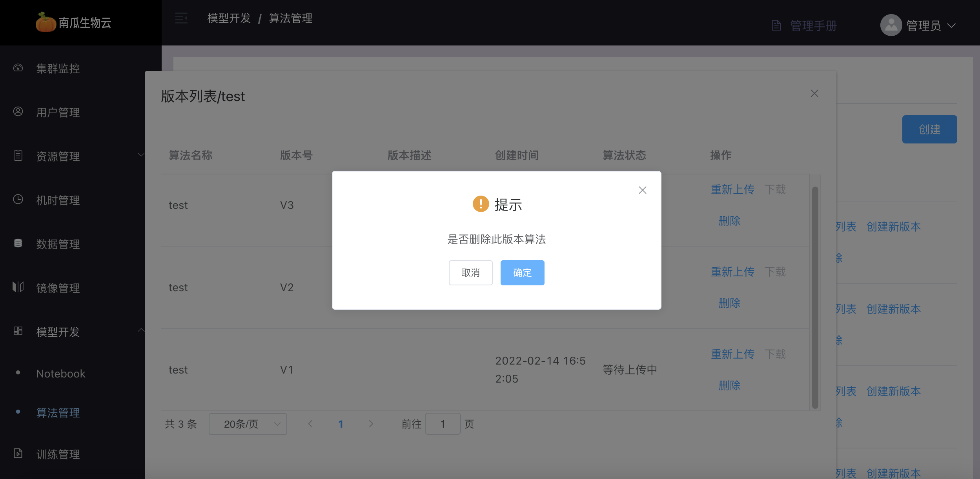Screen dimensions: 980x479
Task: Open 镜像管理 in the sidebar
Action: tap(58, 288)
